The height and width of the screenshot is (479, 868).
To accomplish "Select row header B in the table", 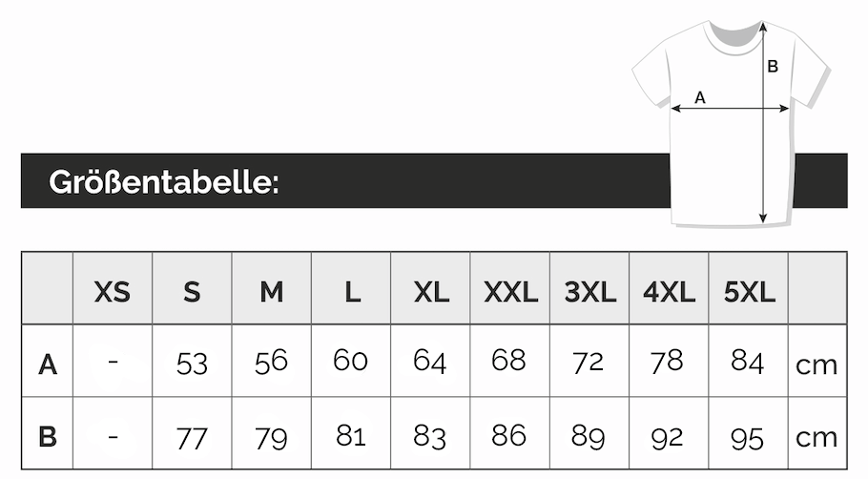I will click(48, 437).
